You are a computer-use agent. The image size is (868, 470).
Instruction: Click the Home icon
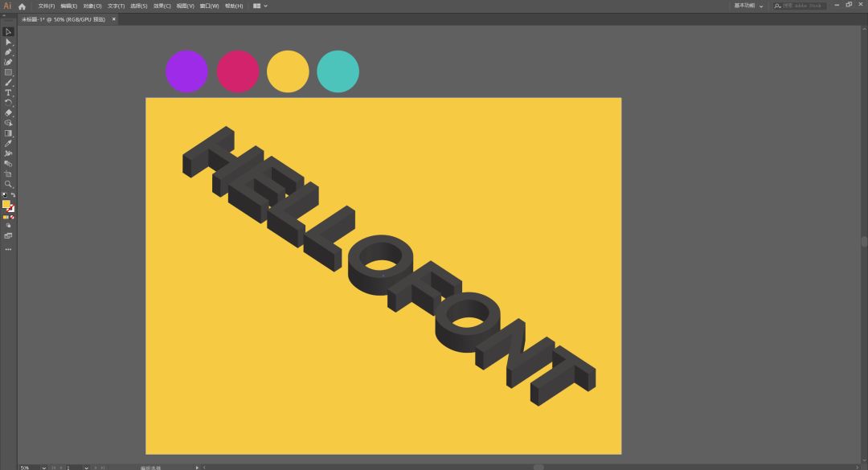pyautogui.click(x=22, y=6)
